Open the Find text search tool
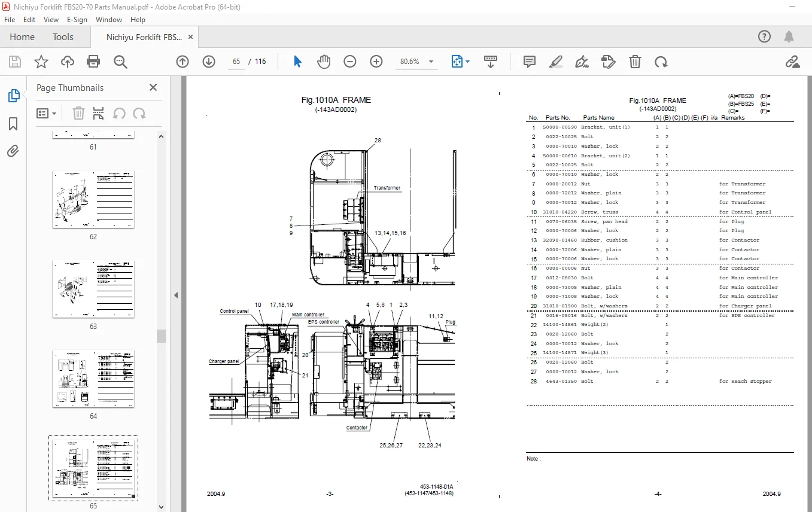The image size is (812, 512). [x=120, y=62]
